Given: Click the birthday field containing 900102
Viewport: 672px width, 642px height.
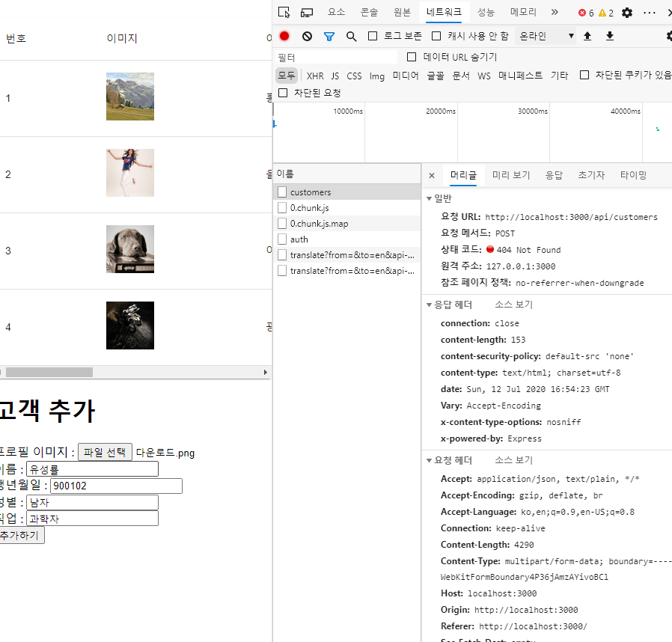Looking at the screenshot, I should [x=117, y=486].
